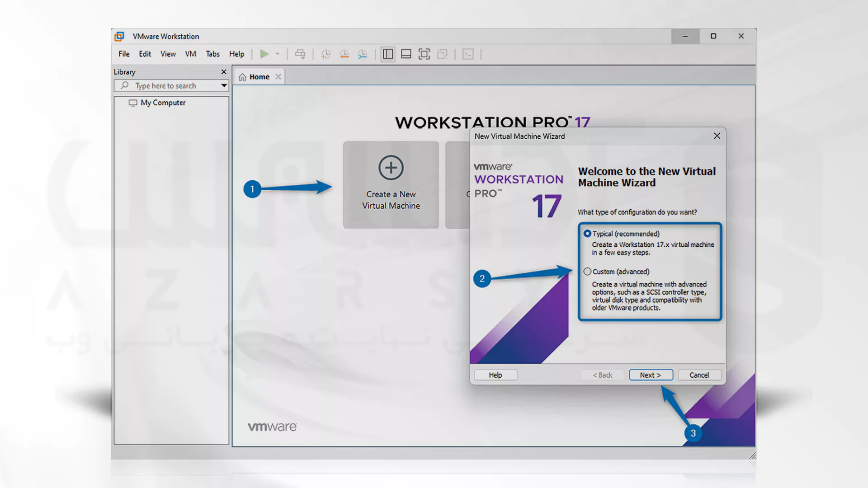Open the File menu

click(124, 54)
